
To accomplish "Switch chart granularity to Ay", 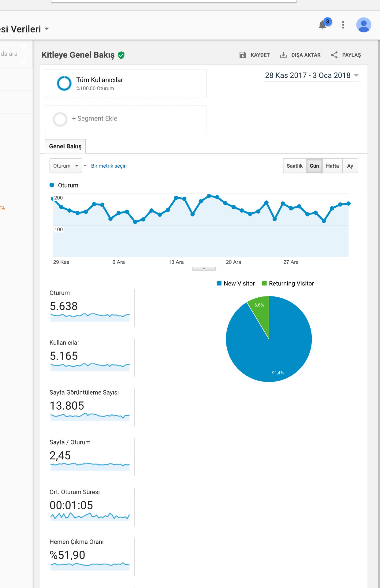I will [x=350, y=166].
